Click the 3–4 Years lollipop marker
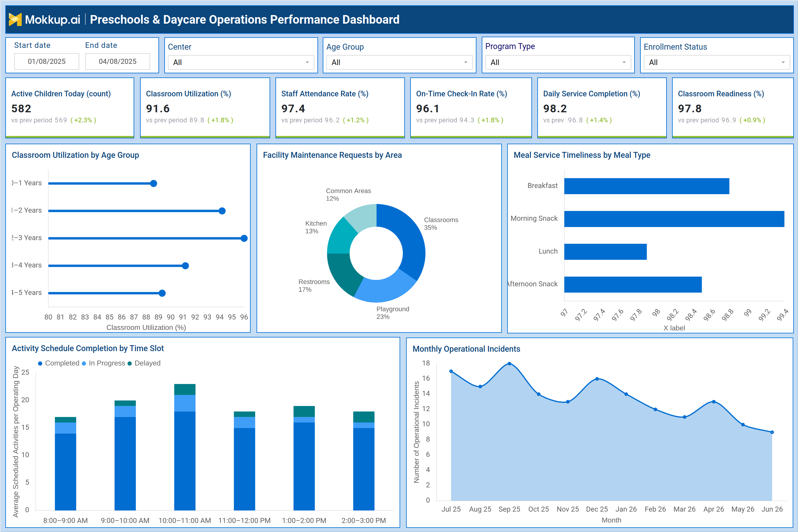798x532 pixels. point(185,266)
